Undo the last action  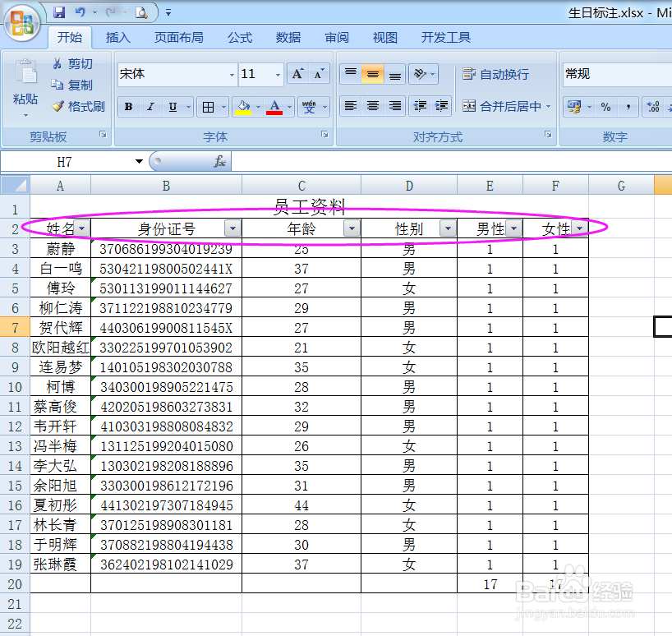[x=81, y=12]
